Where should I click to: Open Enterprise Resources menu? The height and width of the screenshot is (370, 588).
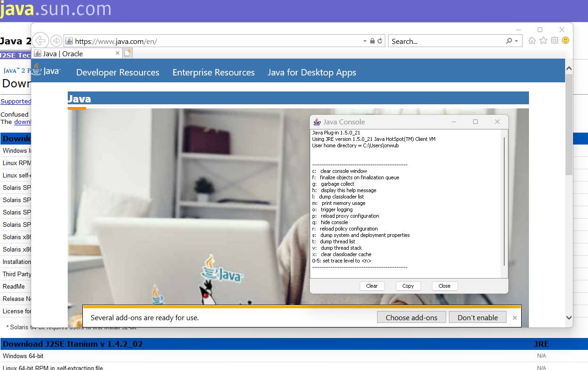(213, 72)
